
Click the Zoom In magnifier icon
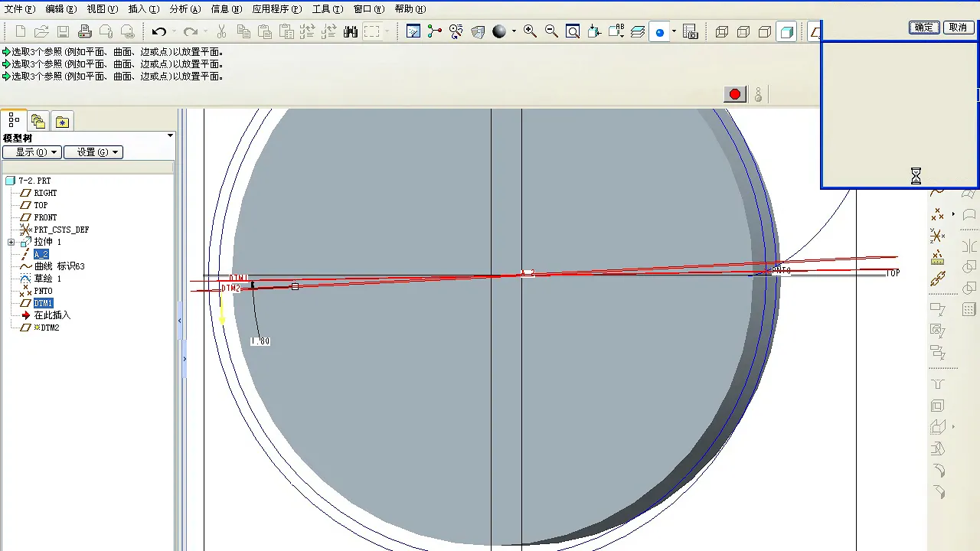click(x=530, y=31)
